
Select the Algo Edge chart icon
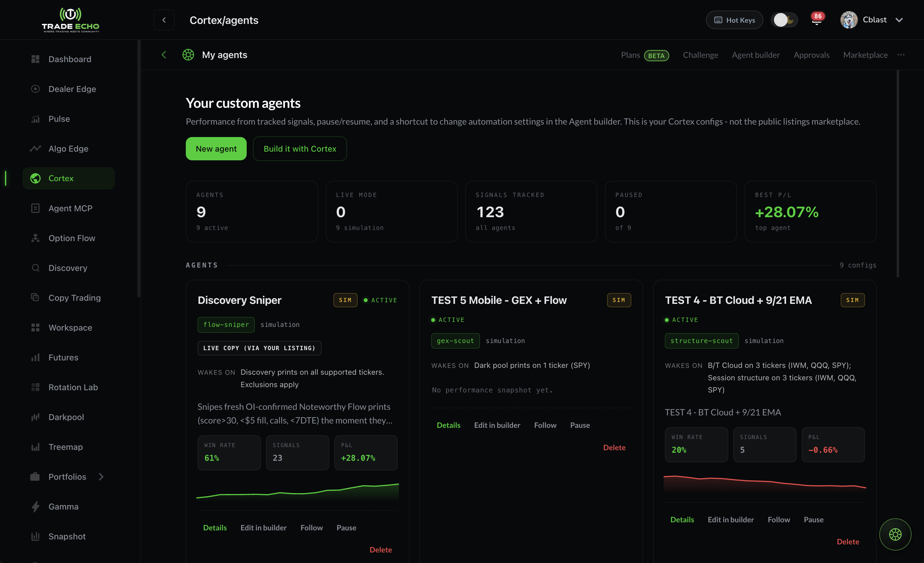[35, 149]
